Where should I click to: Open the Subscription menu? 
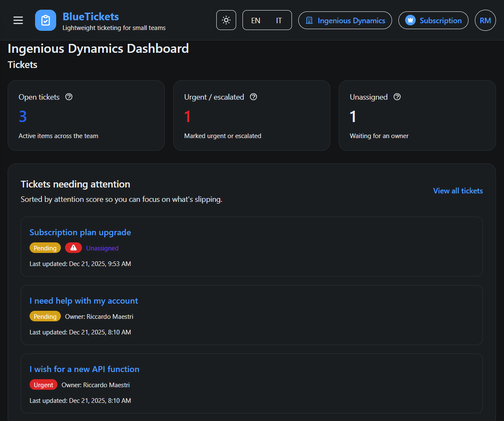pos(433,20)
